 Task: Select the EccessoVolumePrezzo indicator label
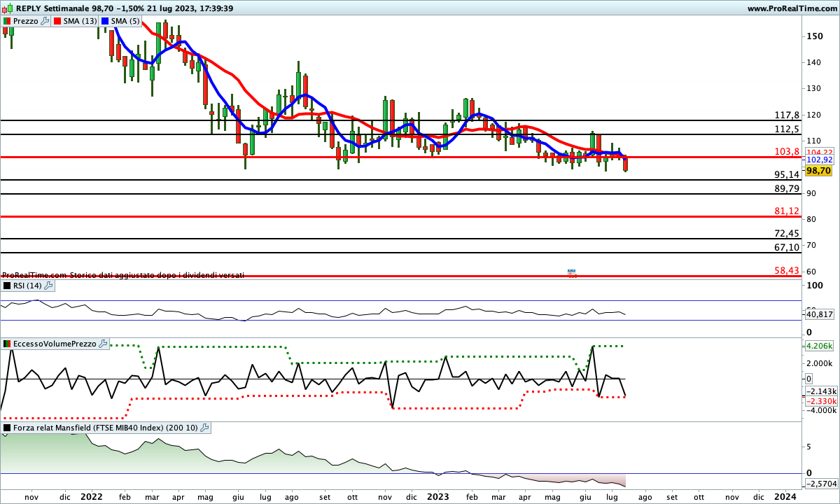click(x=55, y=344)
